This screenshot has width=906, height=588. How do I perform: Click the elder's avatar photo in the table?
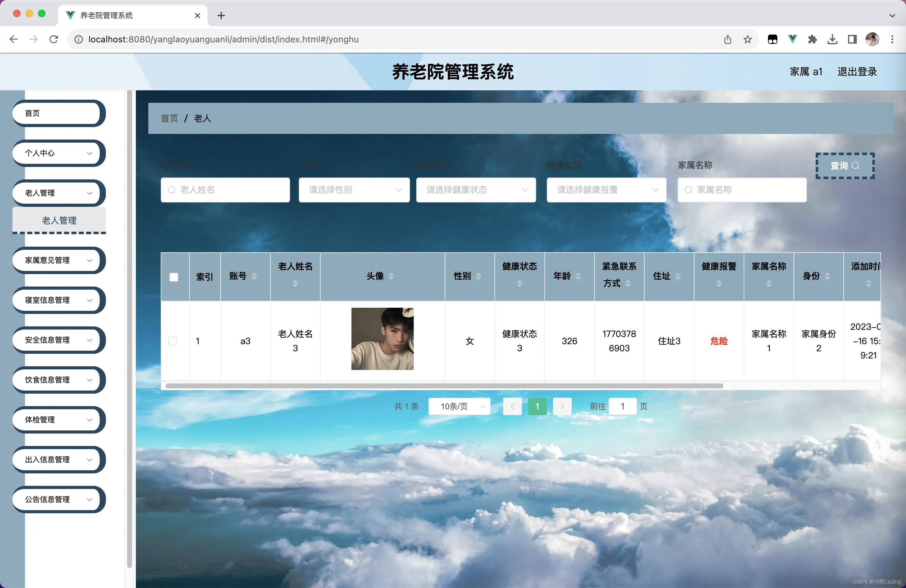[x=382, y=339]
